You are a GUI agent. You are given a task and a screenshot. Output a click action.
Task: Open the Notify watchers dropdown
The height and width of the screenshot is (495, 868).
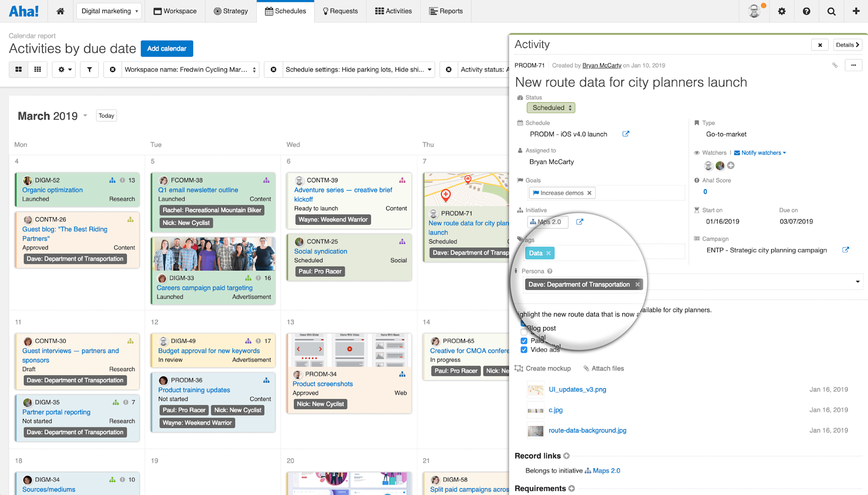[x=759, y=152]
